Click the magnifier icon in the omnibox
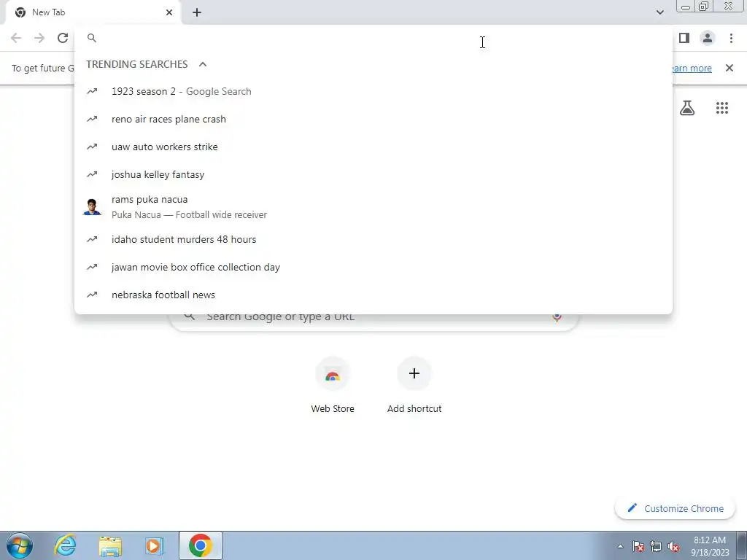This screenshot has height=560, width=747. point(92,38)
